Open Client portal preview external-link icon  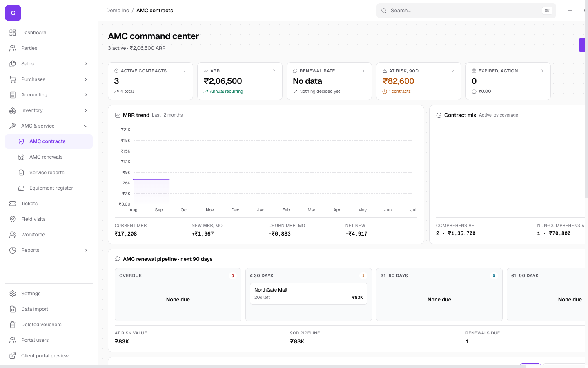pos(13,356)
